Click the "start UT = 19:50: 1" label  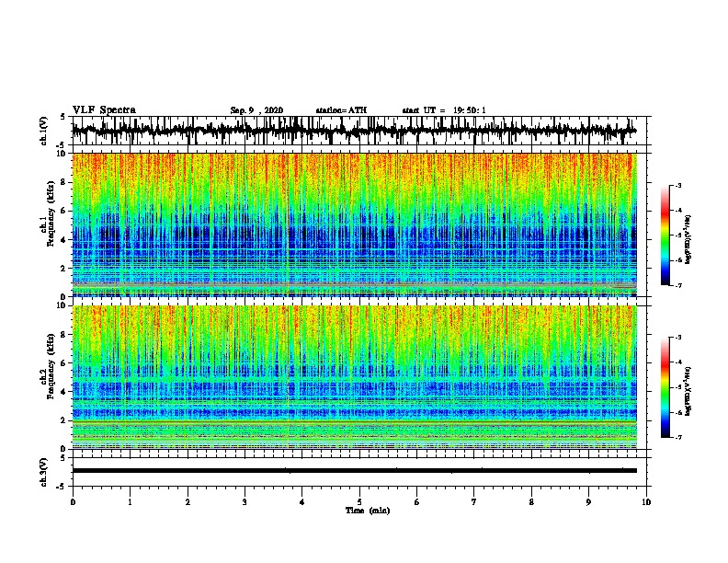click(x=444, y=110)
